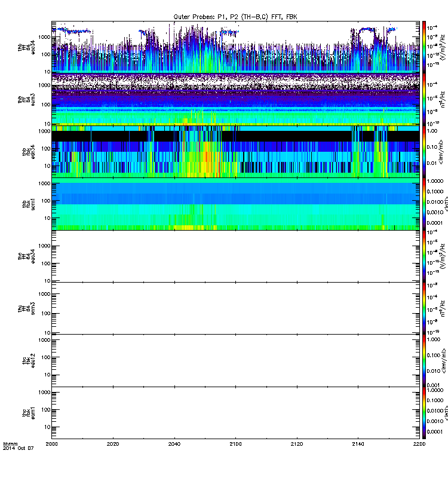Click the thc fff 64 eac34 panel label

pyautogui.click(x=26, y=256)
